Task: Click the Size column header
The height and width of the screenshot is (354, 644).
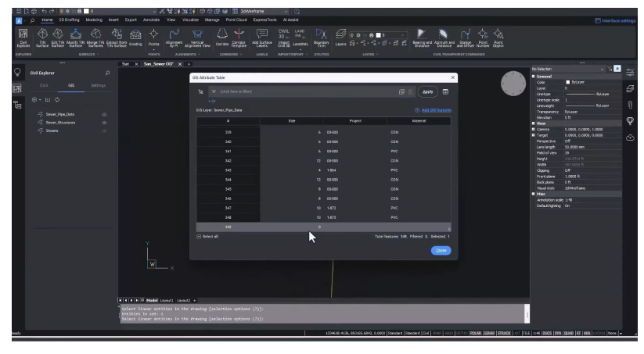Action: (x=292, y=121)
